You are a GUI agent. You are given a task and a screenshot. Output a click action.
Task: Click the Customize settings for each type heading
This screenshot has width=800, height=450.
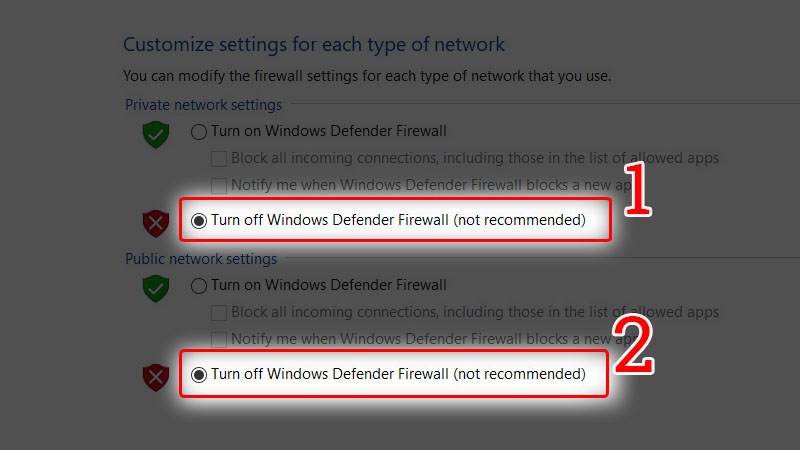pyautogui.click(x=313, y=45)
